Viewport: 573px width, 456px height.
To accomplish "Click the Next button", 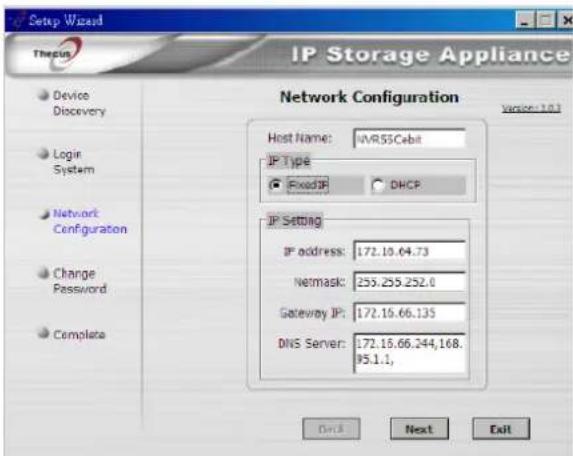I will click(x=419, y=429).
